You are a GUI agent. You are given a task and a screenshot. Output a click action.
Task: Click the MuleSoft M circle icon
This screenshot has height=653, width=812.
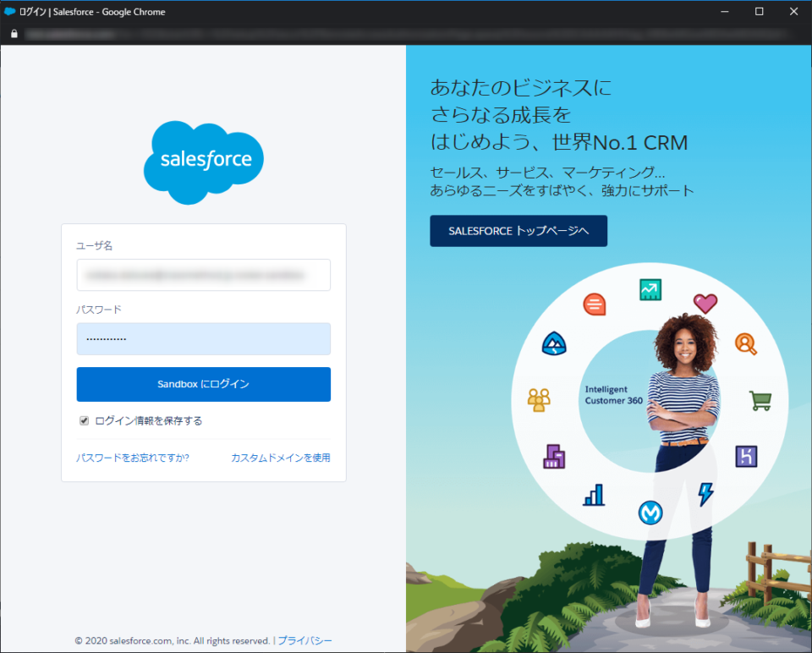pyautogui.click(x=650, y=513)
